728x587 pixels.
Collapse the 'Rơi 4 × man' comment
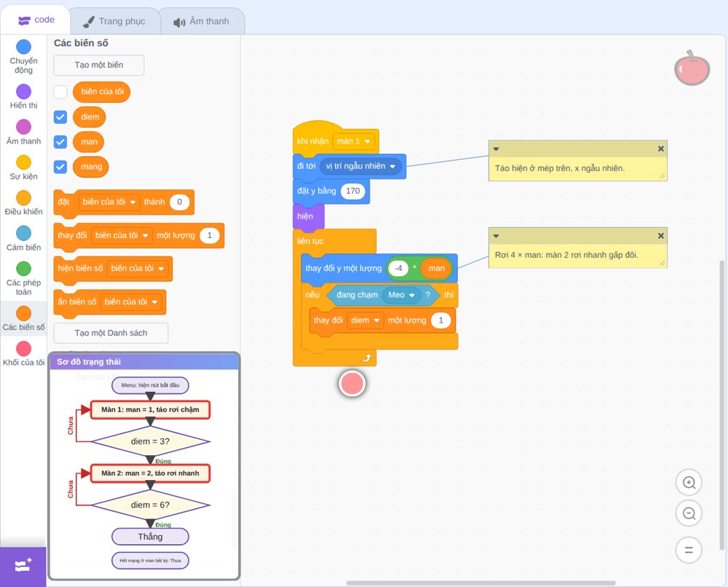(x=496, y=237)
